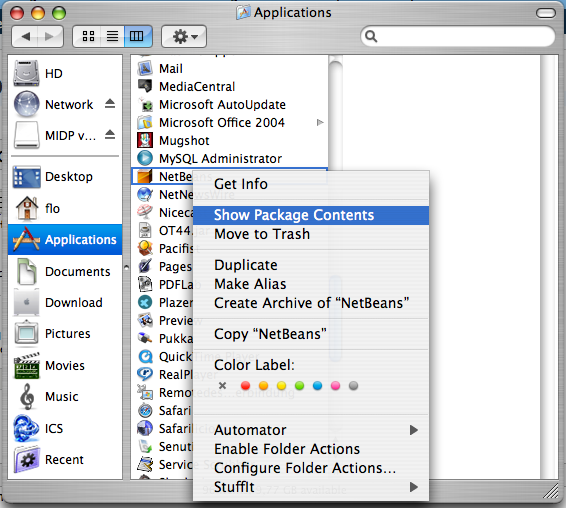Click the toolbar toggle pill button

coord(546,13)
